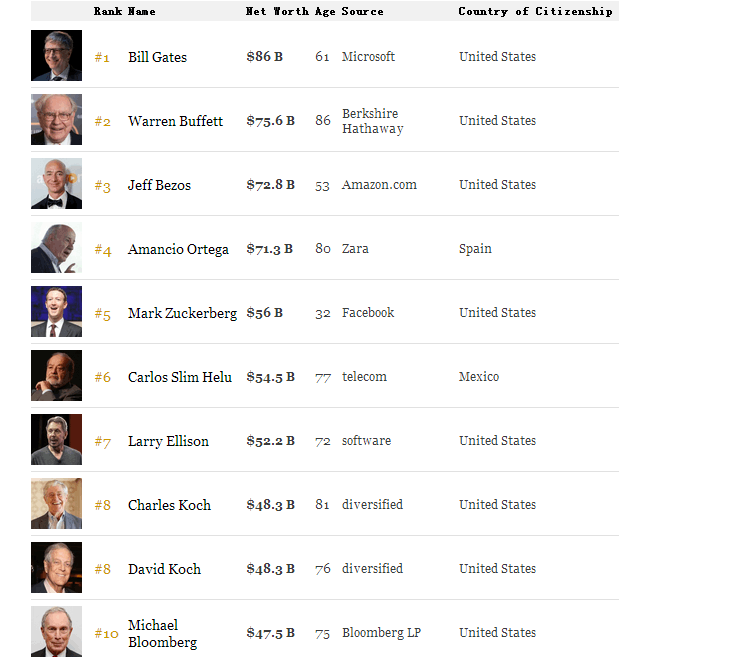Screen dimensions: 743x663
Task: Click the Source column header
Action: pos(361,12)
